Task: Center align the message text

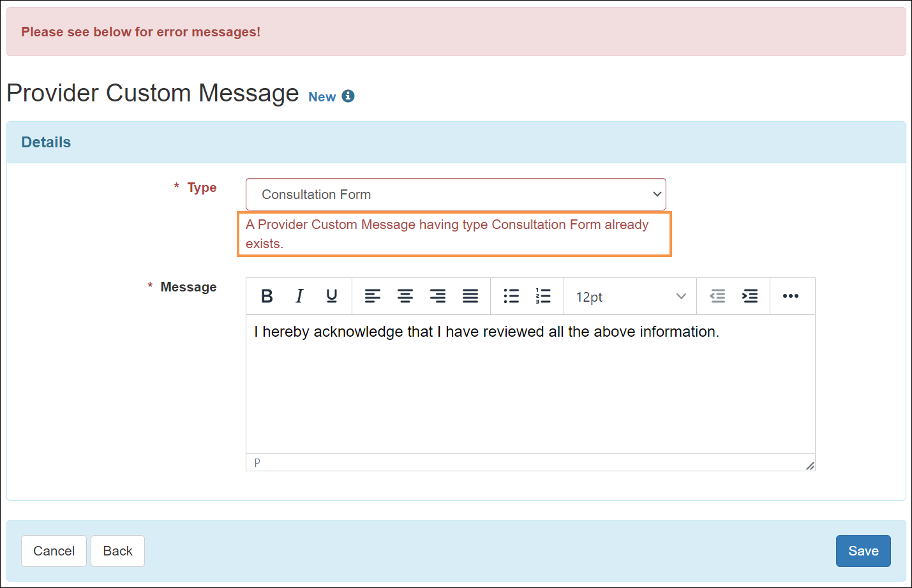Action: click(405, 296)
